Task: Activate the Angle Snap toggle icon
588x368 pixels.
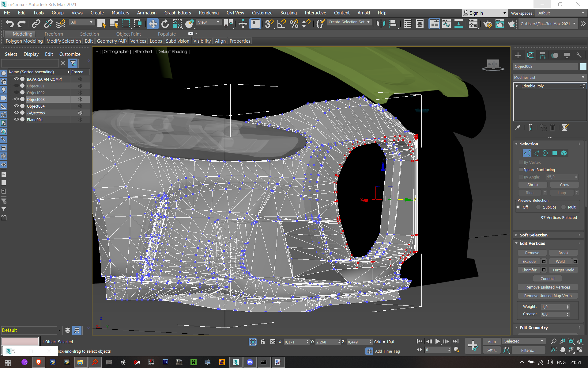Action: (281, 24)
